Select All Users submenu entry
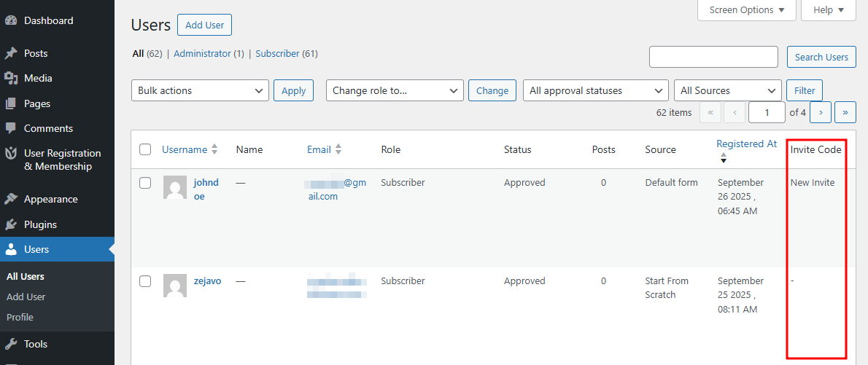Image resolution: width=868 pixels, height=365 pixels. point(26,277)
